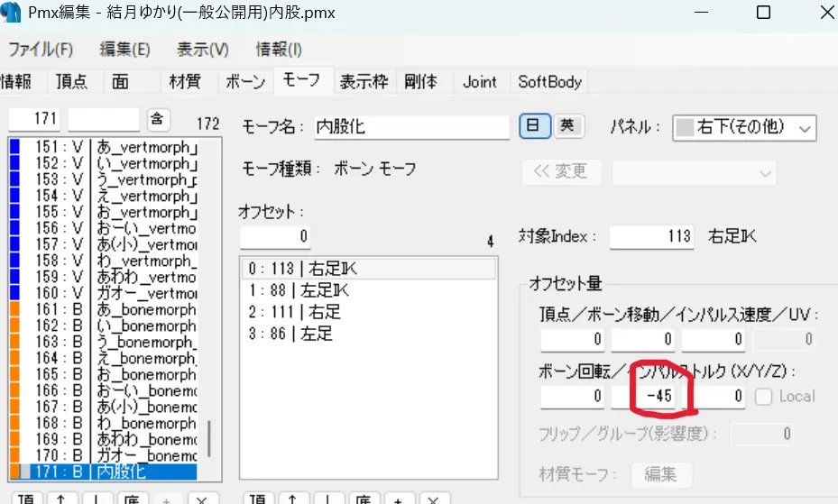Switch to the 英 English name toggle
The height and width of the screenshot is (504, 838).
567,126
